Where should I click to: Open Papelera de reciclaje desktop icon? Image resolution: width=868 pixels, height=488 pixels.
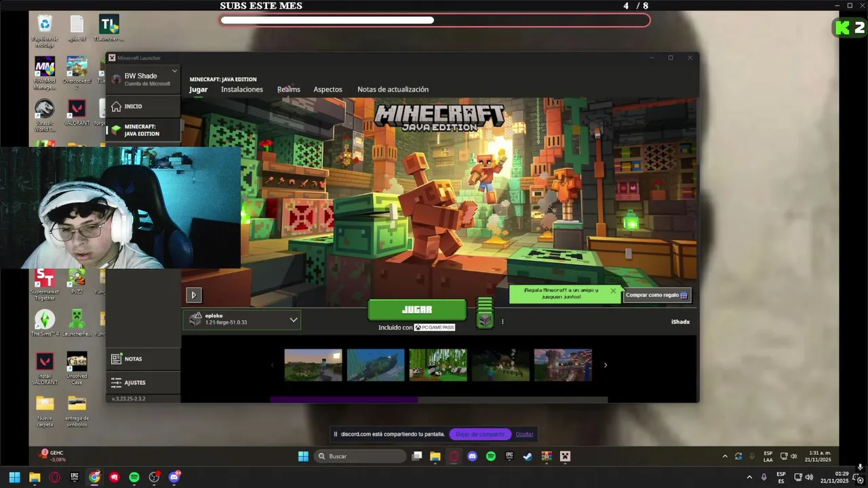coord(45,31)
